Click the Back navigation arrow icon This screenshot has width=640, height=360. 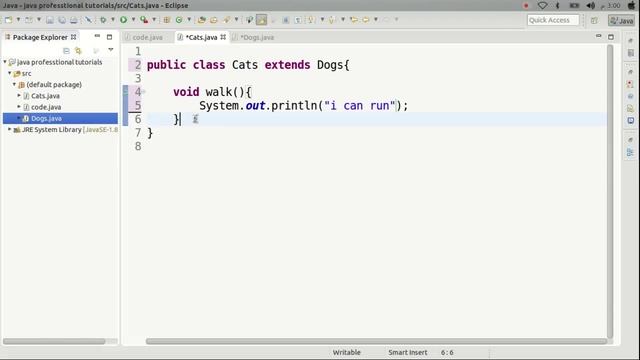pos(366,20)
